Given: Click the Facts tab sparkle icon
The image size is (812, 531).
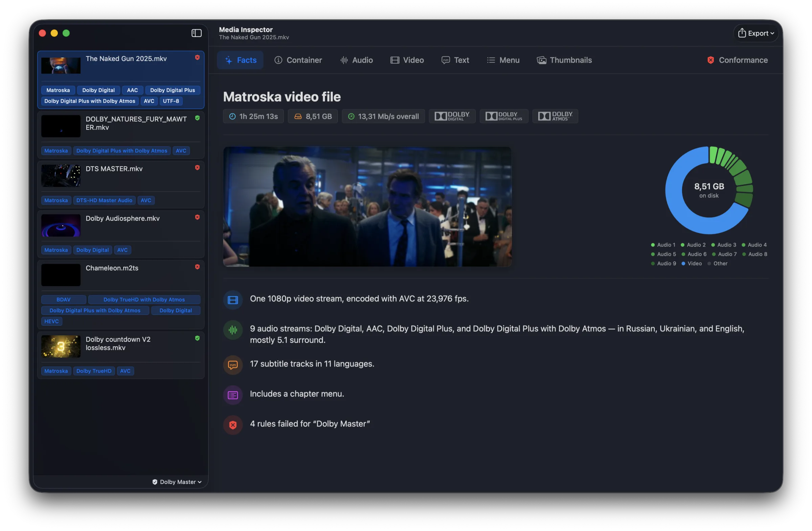Looking at the screenshot, I should (229, 60).
